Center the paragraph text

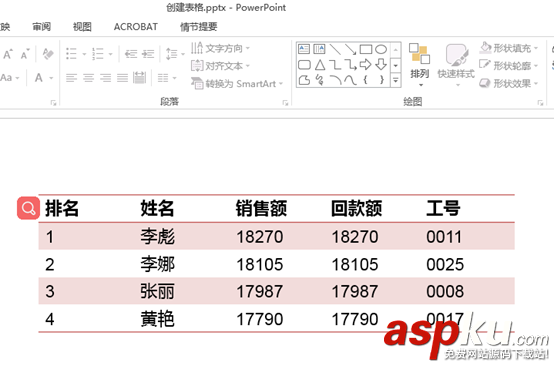88,78
